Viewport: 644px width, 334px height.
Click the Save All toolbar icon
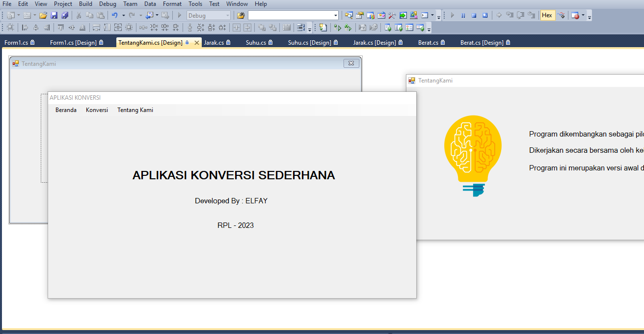(x=65, y=15)
